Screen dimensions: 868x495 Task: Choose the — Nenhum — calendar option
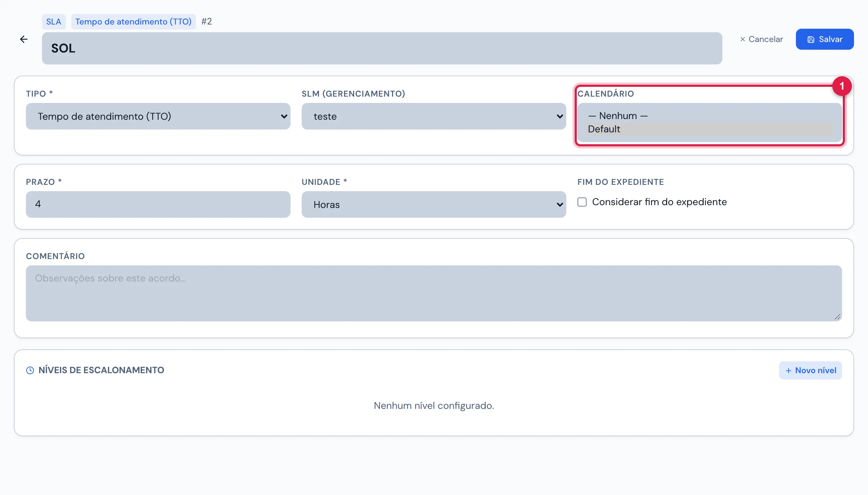pyautogui.click(x=710, y=116)
